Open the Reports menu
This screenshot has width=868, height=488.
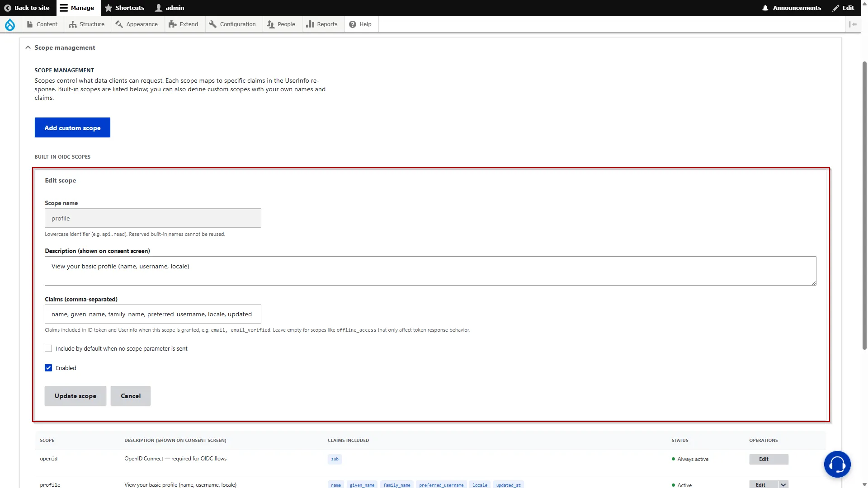[x=322, y=24]
